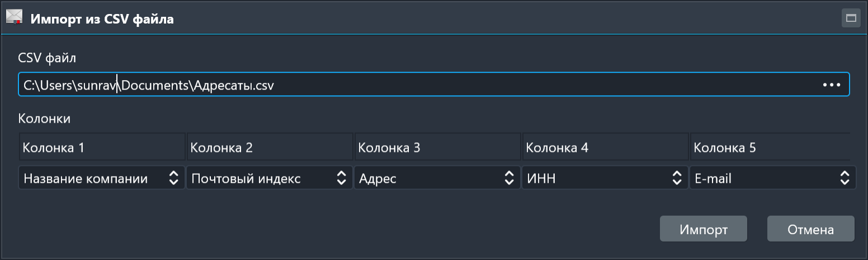Click the envelope app icon in title bar
868x260 pixels.
(x=14, y=17)
